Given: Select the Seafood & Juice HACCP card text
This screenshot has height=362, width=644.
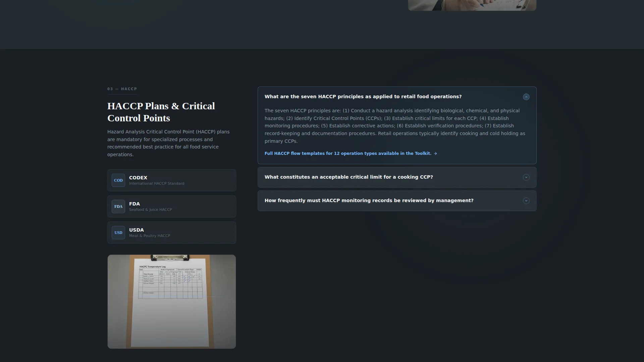Looking at the screenshot, I should pos(150,210).
